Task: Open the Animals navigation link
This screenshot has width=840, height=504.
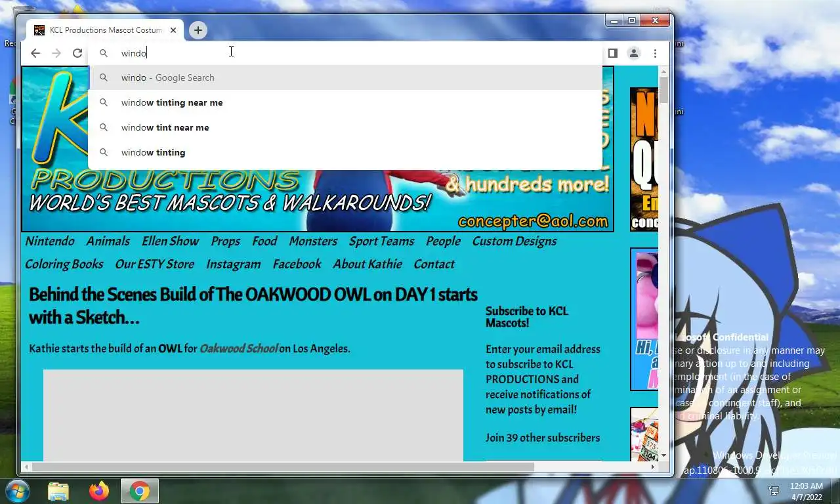Action: point(108,241)
